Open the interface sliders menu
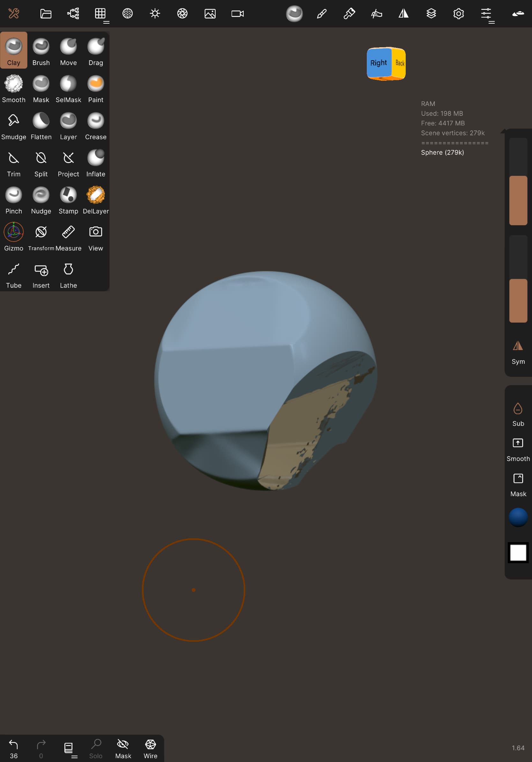 (x=486, y=14)
